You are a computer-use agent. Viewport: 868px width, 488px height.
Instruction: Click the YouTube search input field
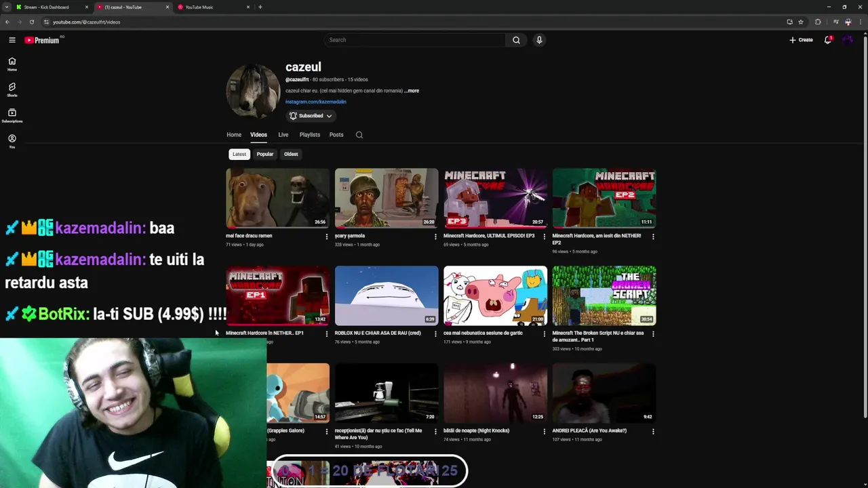415,40
